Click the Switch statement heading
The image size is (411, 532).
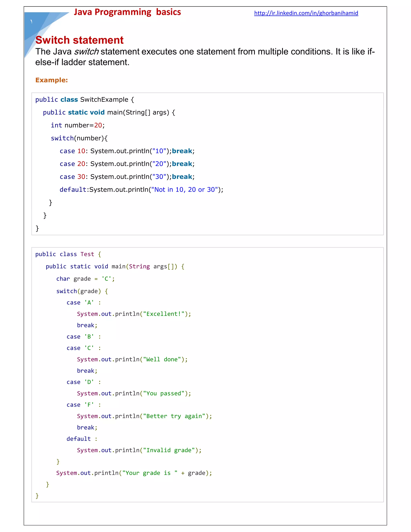pyautogui.click(x=79, y=40)
